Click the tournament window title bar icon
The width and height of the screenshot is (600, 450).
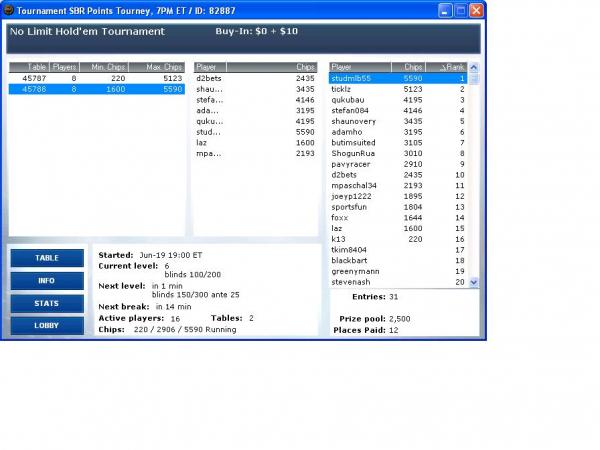[9, 10]
